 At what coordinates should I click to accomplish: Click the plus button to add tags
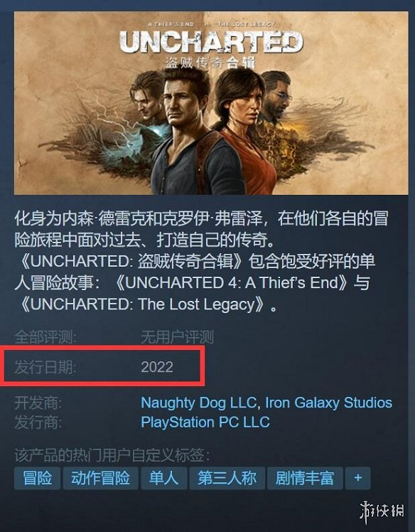(357, 478)
